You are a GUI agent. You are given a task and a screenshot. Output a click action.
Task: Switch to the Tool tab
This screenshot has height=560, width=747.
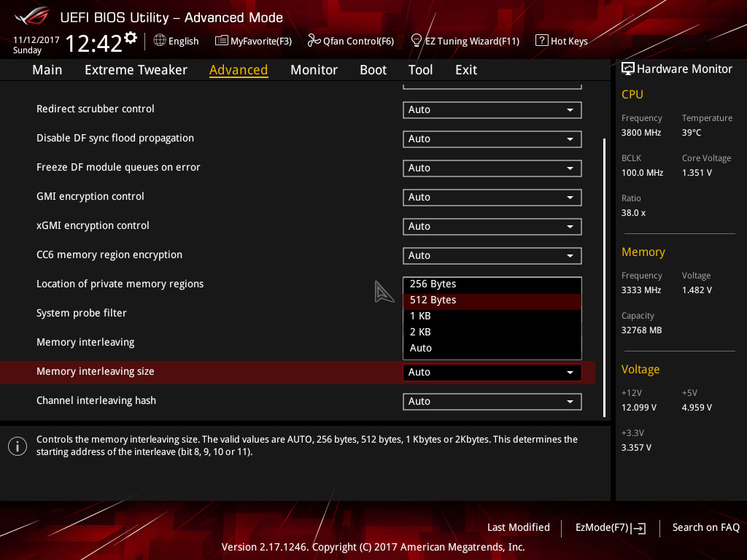coord(420,70)
